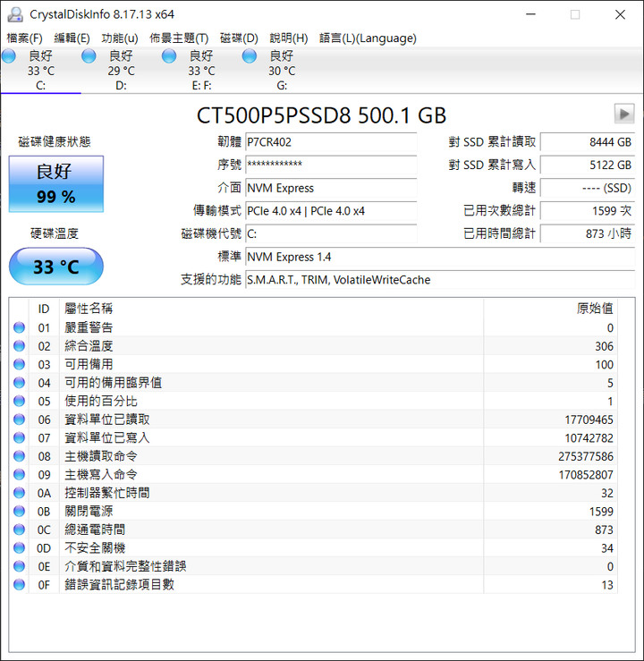644x661 pixels.
Task: Click raw value 10742782
Action: (x=589, y=438)
